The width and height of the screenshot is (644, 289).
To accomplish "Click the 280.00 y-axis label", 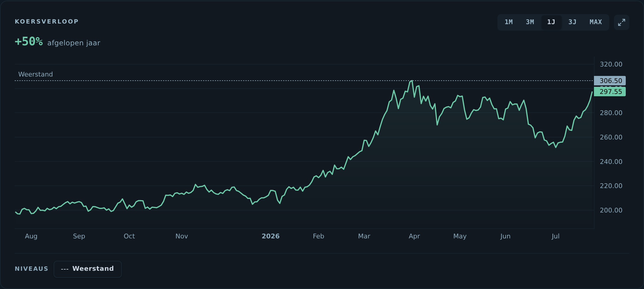I will point(611,113).
